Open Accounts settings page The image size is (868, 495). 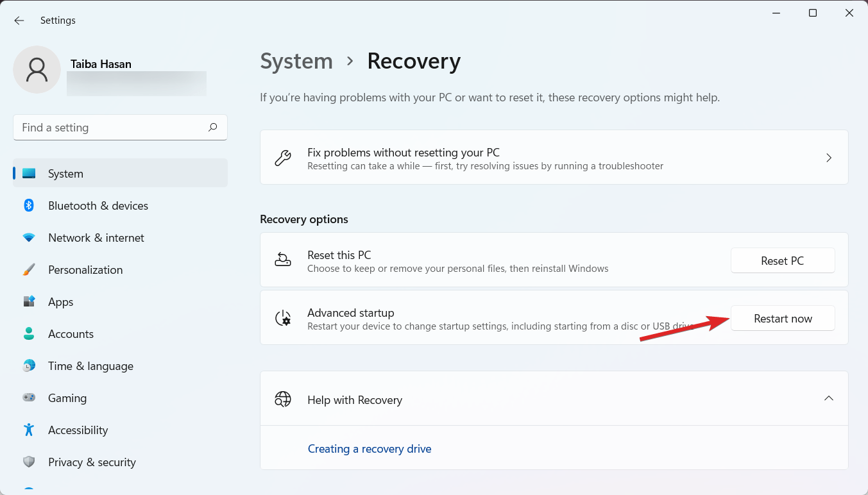120,333
